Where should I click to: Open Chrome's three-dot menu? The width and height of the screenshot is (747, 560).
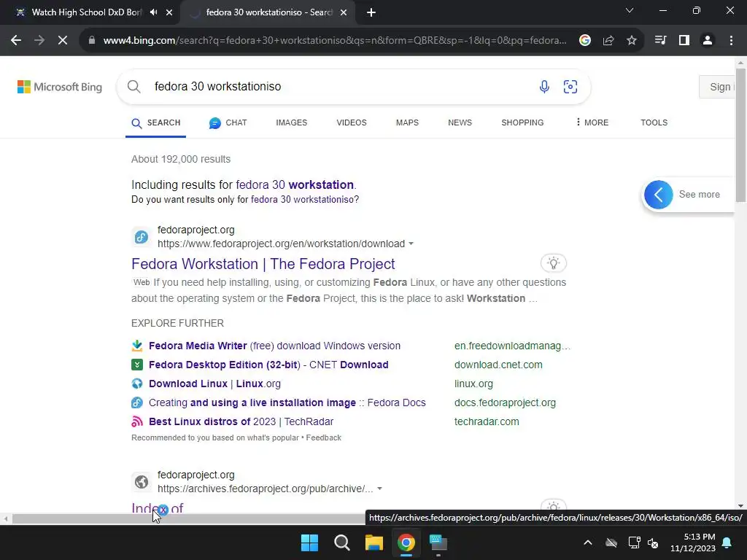click(731, 41)
